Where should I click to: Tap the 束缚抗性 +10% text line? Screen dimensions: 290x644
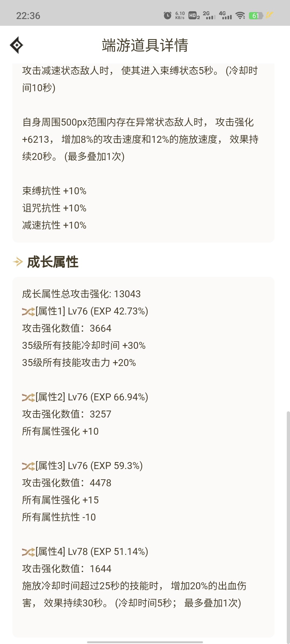pyautogui.click(x=54, y=191)
